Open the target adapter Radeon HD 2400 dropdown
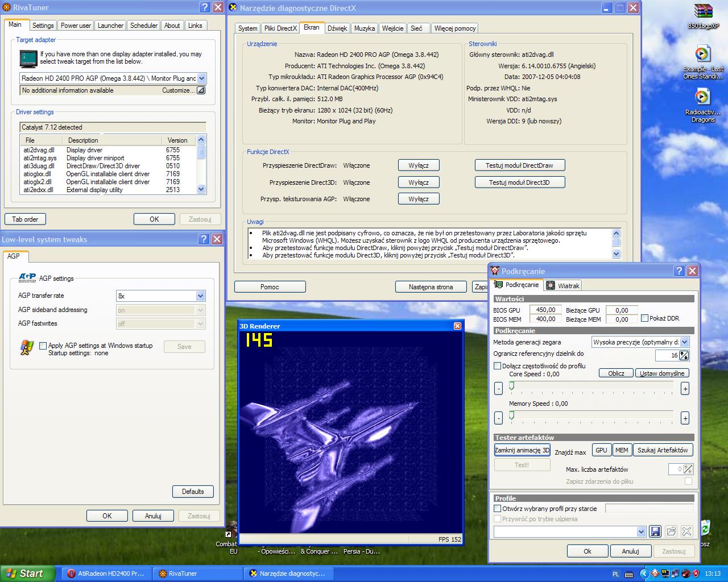This screenshot has width=728, height=582. [x=201, y=78]
